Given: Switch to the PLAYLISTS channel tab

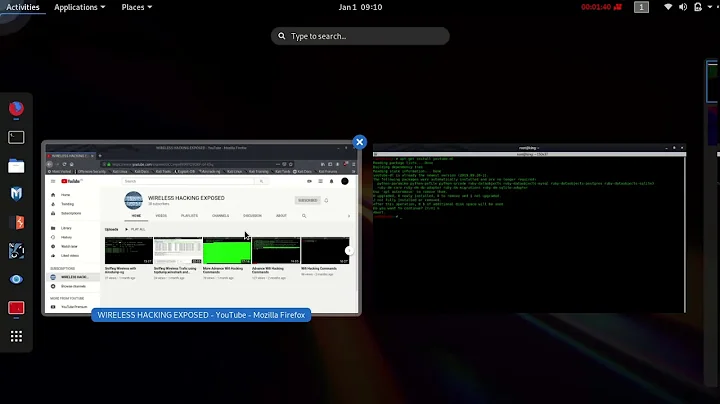Looking at the screenshot, I should pos(189,216).
